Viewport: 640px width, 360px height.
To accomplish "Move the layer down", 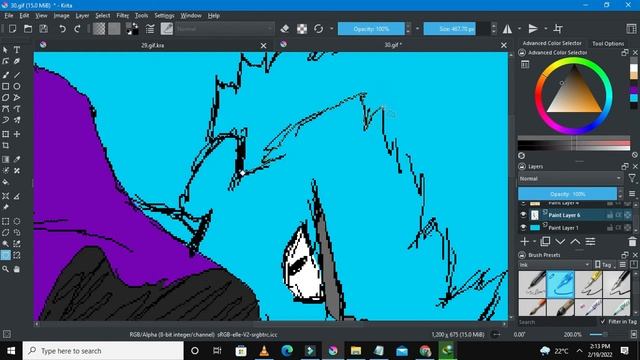I will [x=560, y=242].
